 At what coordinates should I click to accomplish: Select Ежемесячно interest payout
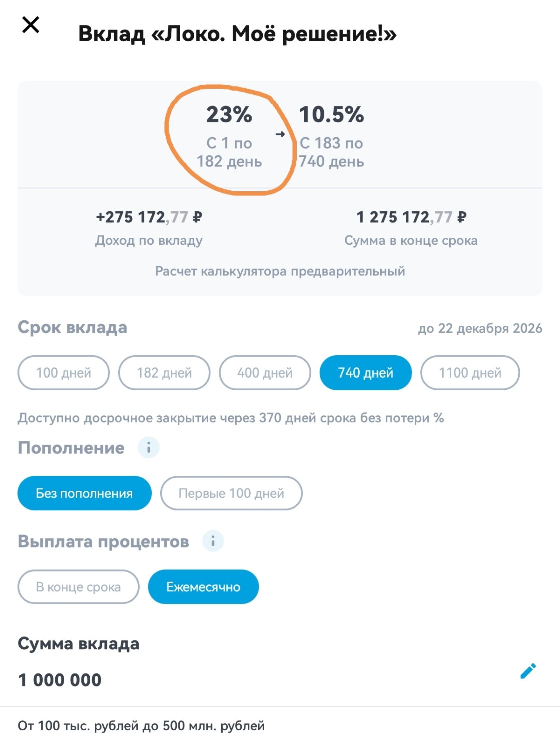(x=203, y=587)
